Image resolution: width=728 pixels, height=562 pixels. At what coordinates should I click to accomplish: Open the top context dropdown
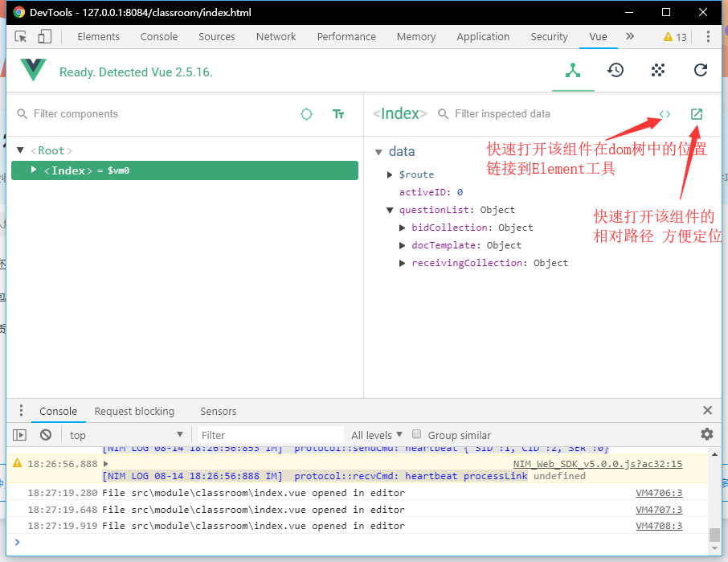click(126, 435)
